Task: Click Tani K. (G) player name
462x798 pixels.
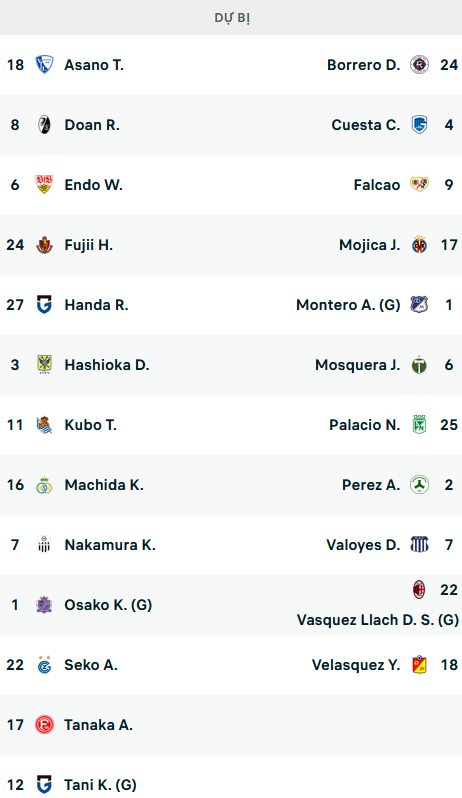Action: (100, 785)
